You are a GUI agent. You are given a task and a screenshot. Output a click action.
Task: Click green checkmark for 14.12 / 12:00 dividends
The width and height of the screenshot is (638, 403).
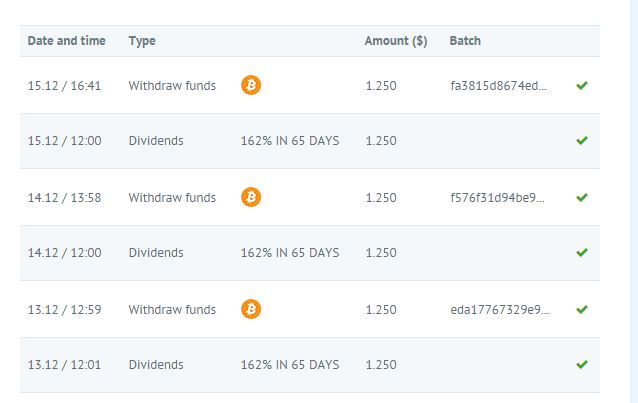coord(582,253)
